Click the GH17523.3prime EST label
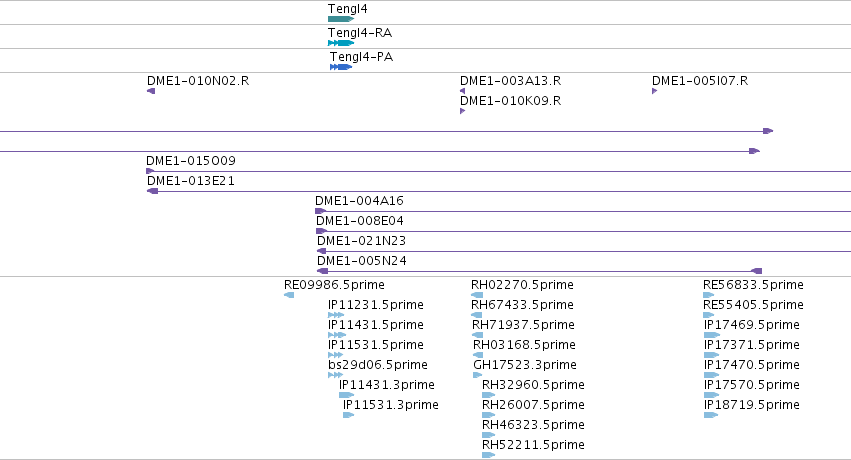 coord(525,365)
